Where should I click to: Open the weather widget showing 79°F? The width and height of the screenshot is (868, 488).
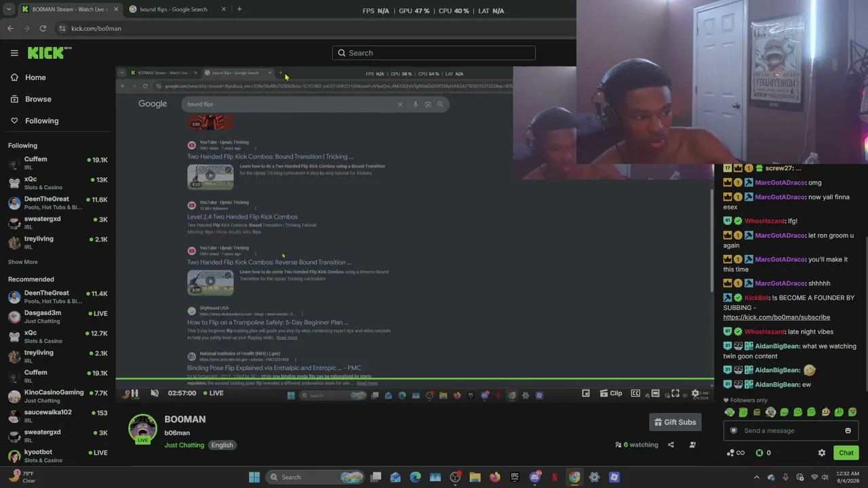tap(22, 477)
